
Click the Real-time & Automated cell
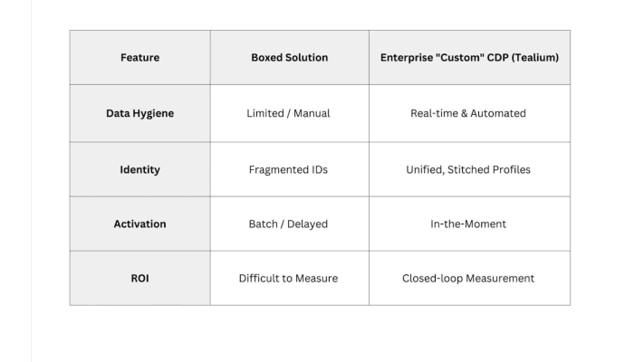(469, 113)
